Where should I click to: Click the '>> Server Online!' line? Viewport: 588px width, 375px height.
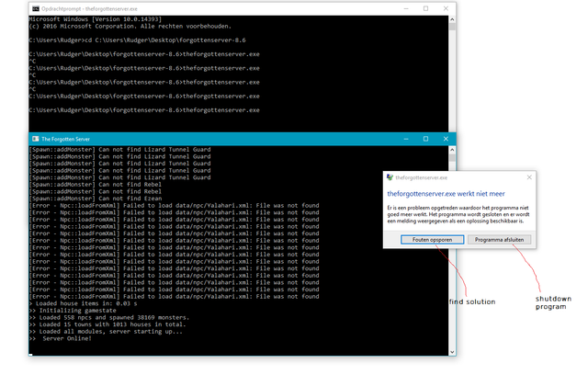(61, 338)
